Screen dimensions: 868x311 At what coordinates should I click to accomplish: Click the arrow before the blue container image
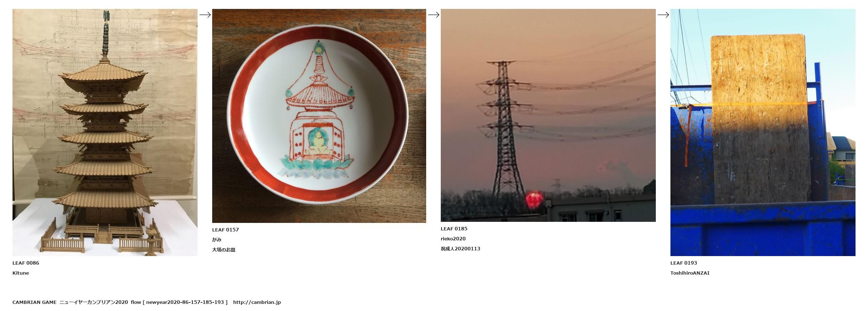pos(663,15)
